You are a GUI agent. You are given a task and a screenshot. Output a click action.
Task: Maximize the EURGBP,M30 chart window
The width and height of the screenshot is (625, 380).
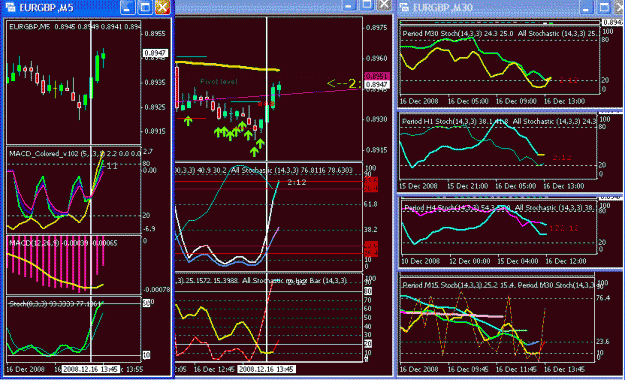pos(604,7)
